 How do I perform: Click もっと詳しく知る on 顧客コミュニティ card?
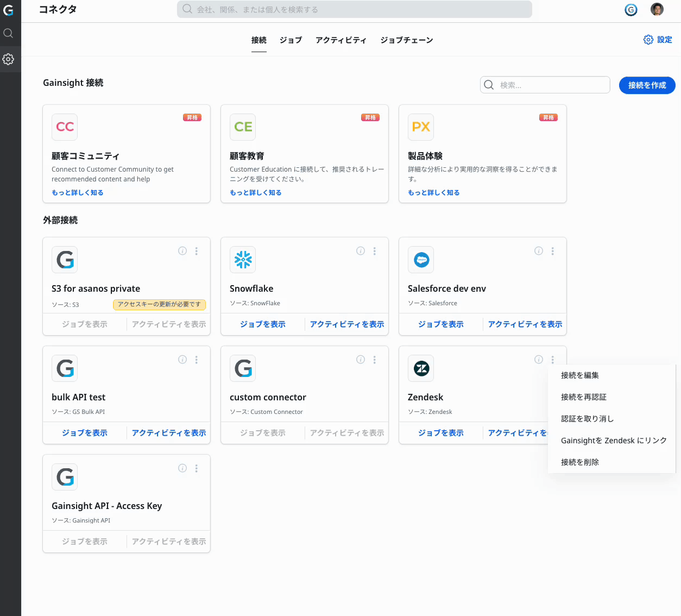tap(78, 193)
